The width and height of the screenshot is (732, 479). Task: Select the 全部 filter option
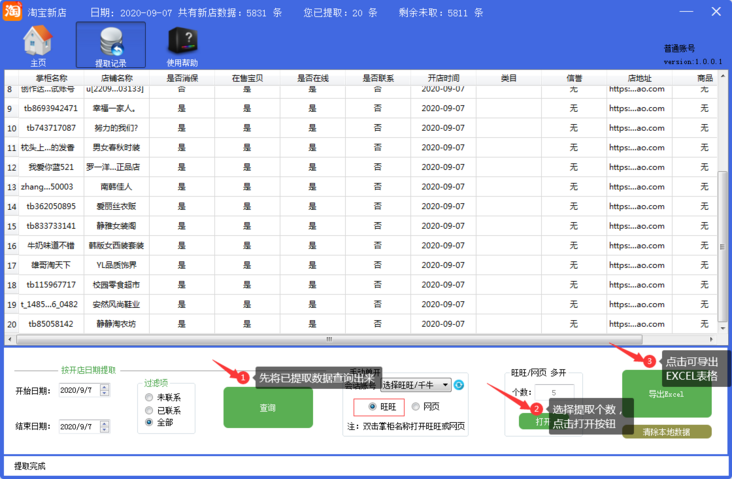click(150, 423)
